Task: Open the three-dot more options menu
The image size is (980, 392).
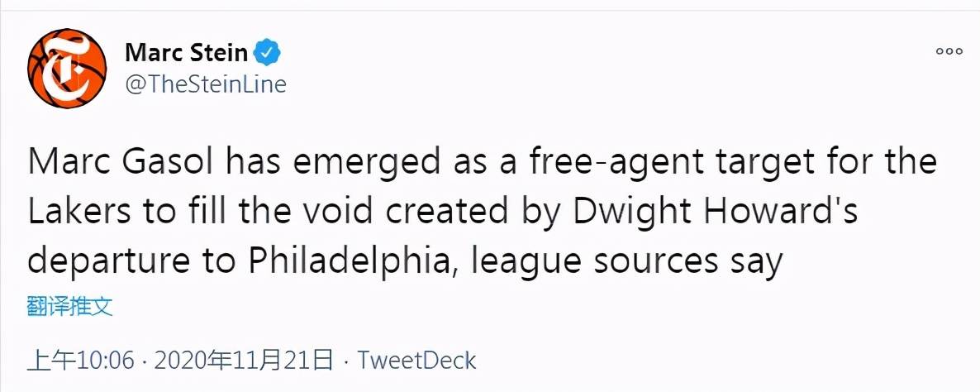Action: coord(949,51)
